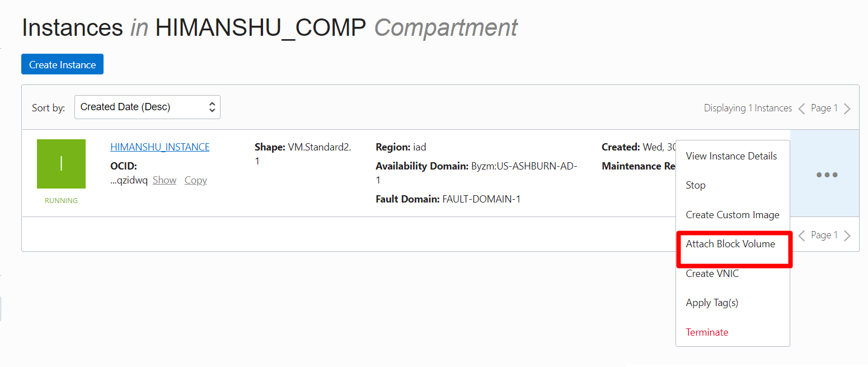
Task: Click bottom pagination previous arrow
Action: 801,236
